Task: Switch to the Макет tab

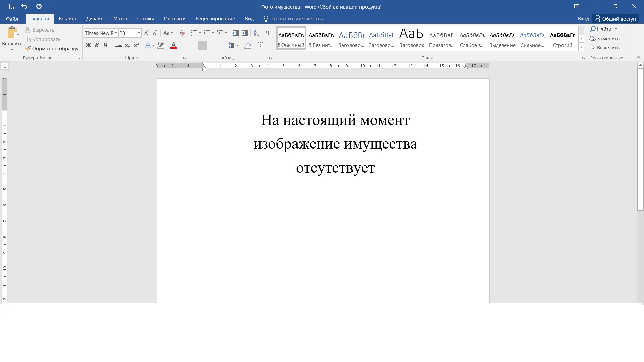Action: click(x=120, y=19)
